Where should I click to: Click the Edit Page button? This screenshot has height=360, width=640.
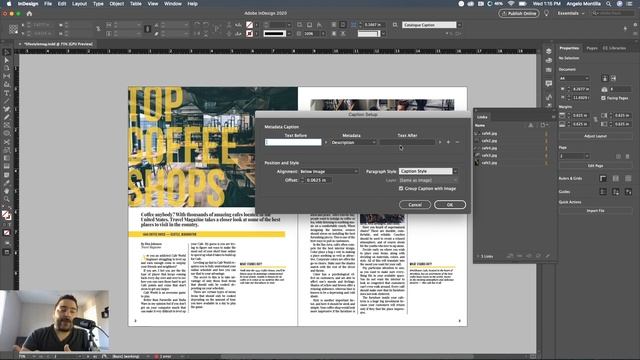click(595, 166)
